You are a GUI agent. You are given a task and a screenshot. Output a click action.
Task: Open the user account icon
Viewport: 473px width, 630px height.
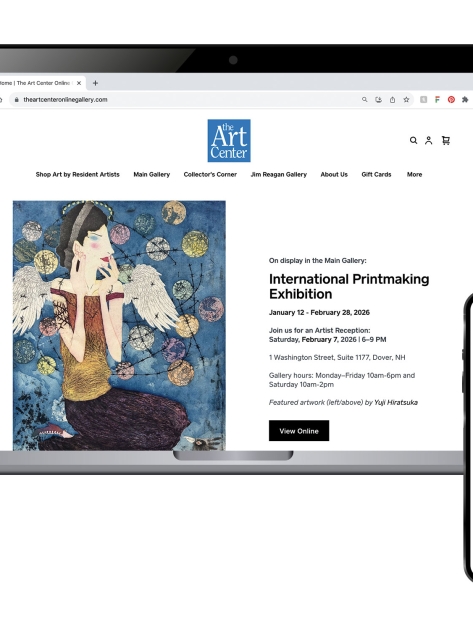428,141
